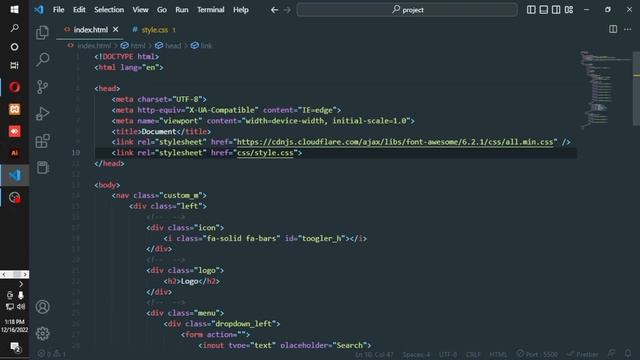This screenshot has height=360, width=640.
Task: Click the errors and warnings status indicator
Action: pos(51,354)
